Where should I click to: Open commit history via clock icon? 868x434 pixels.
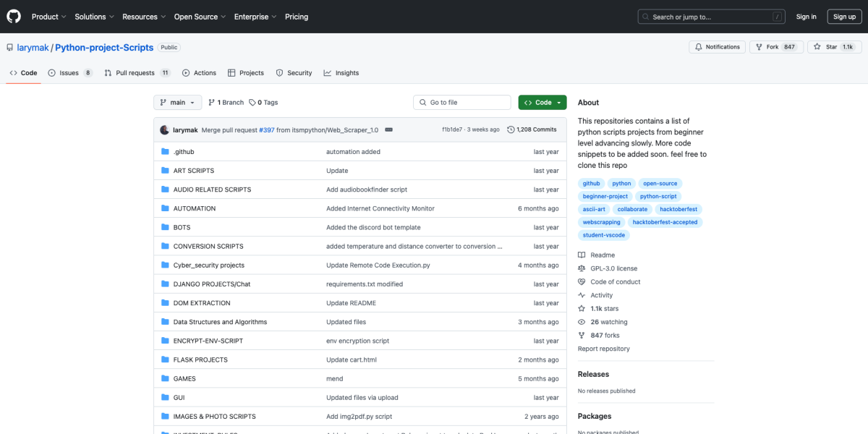coord(511,130)
